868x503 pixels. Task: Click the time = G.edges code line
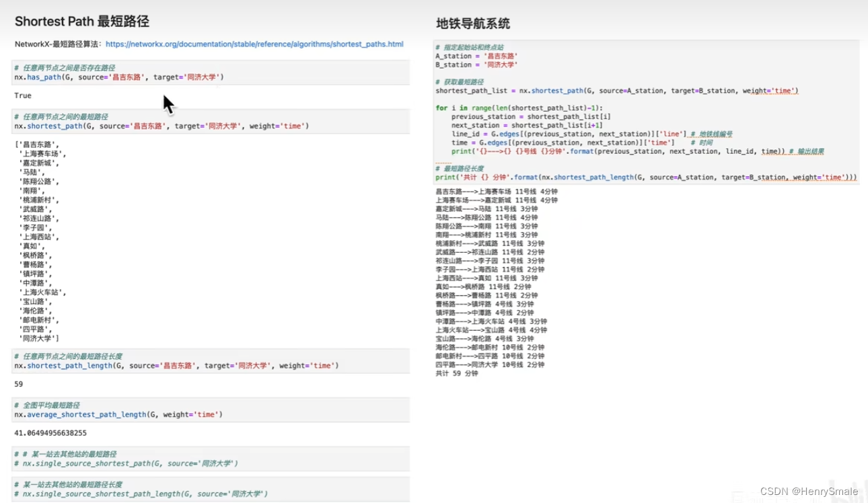[x=582, y=143]
